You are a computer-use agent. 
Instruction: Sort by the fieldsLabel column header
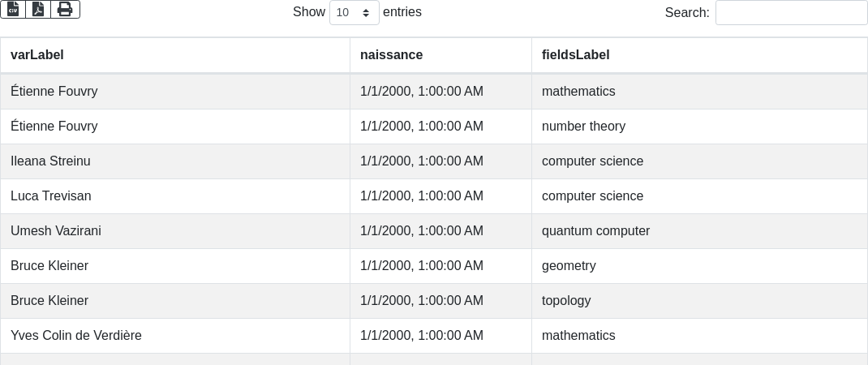(575, 55)
